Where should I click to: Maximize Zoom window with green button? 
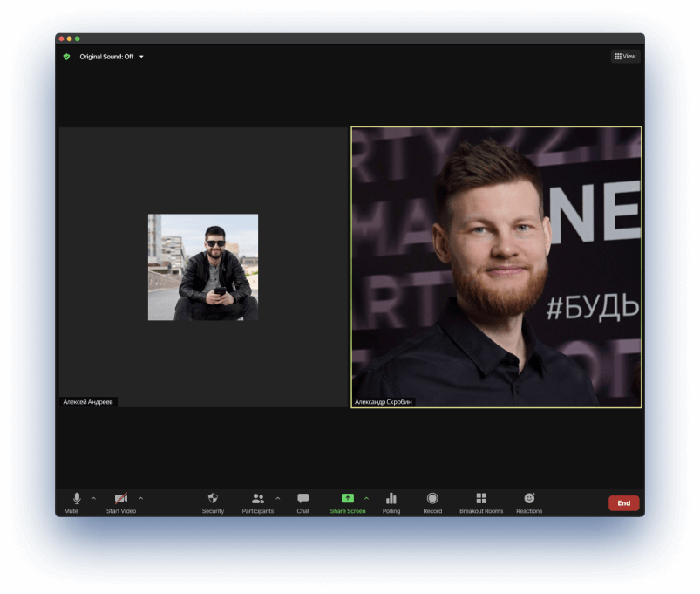pos(78,39)
